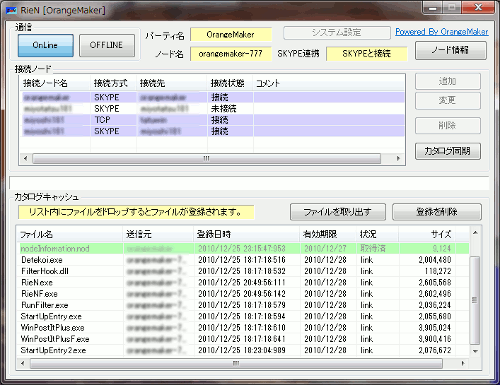Close the RieN window

point(478,7)
